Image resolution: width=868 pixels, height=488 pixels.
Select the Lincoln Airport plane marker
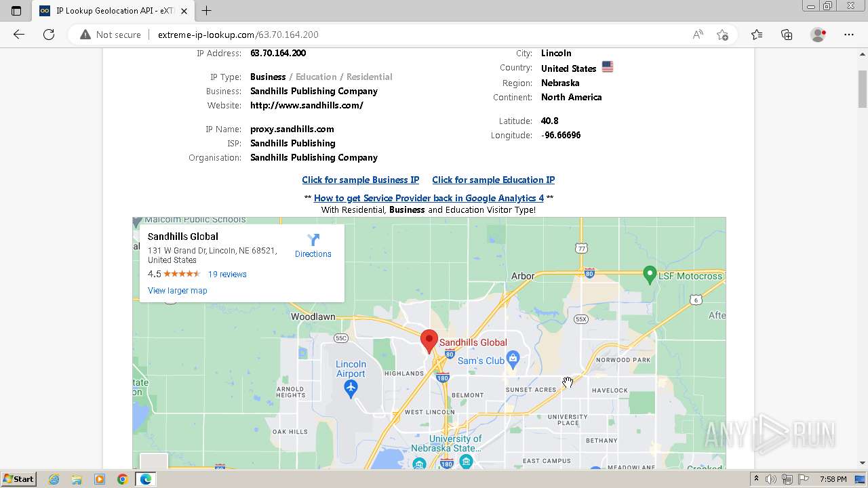point(351,388)
